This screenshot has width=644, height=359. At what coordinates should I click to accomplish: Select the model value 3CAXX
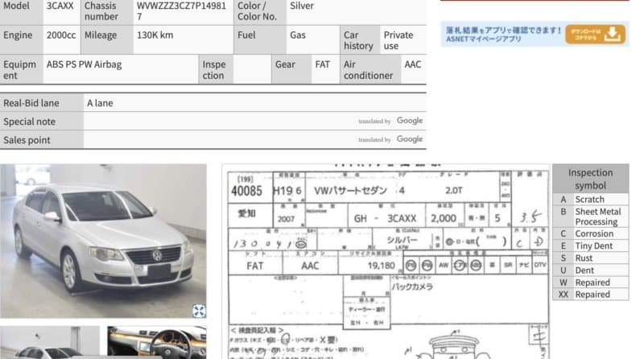click(x=60, y=6)
